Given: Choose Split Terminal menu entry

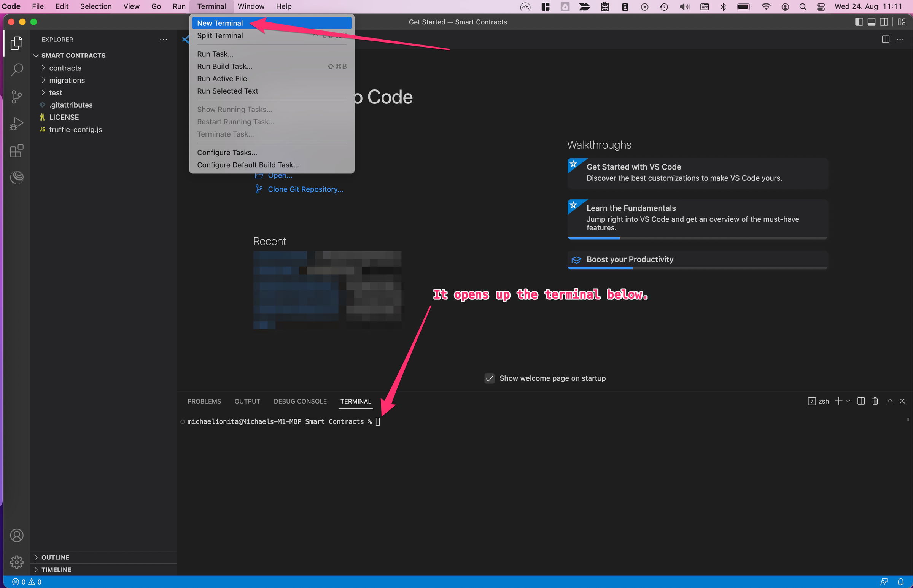Looking at the screenshot, I should [272, 35].
